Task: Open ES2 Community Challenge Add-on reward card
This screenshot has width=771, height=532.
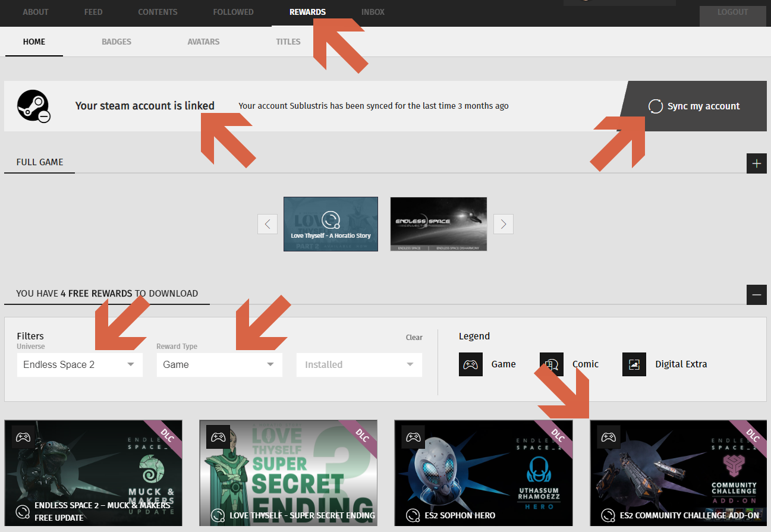Action: click(x=678, y=473)
